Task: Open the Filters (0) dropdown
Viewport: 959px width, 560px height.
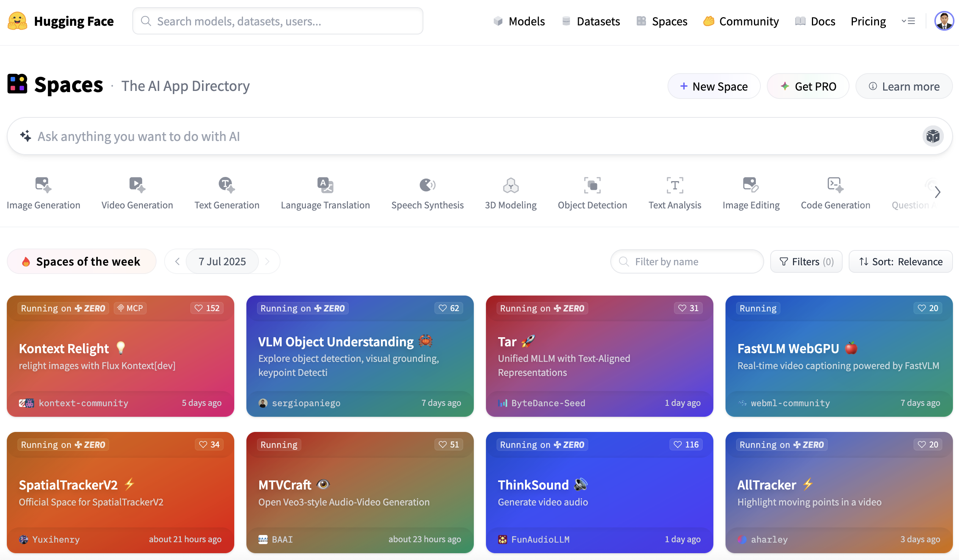Action: (x=806, y=262)
